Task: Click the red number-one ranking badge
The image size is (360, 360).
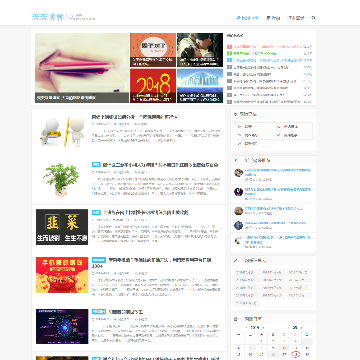Action: pyautogui.click(x=229, y=47)
